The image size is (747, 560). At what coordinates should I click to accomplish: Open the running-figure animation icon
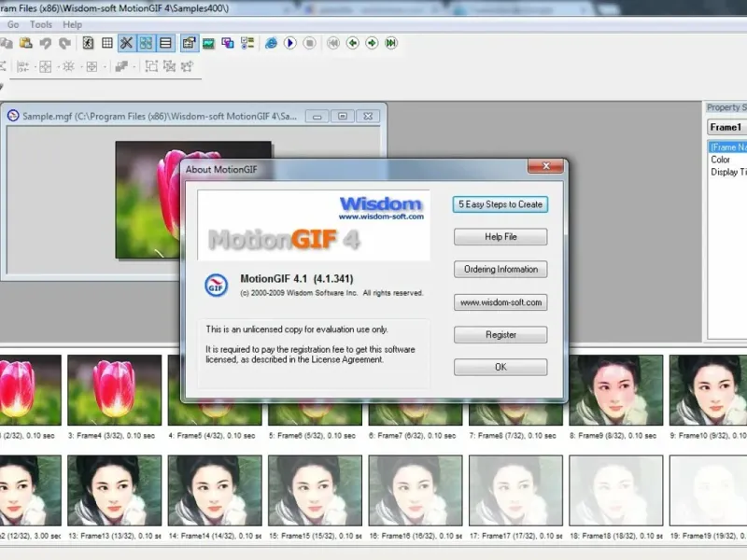tap(88, 43)
